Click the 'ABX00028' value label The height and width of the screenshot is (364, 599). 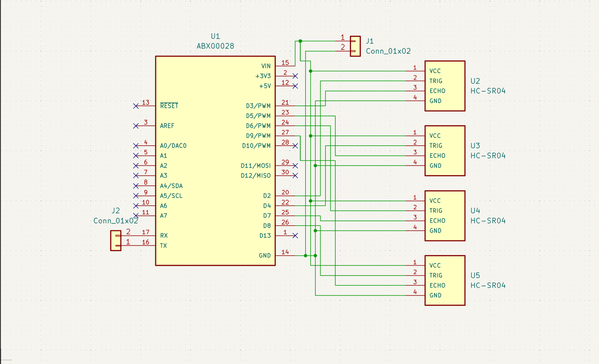pyautogui.click(x=215, y=46)
